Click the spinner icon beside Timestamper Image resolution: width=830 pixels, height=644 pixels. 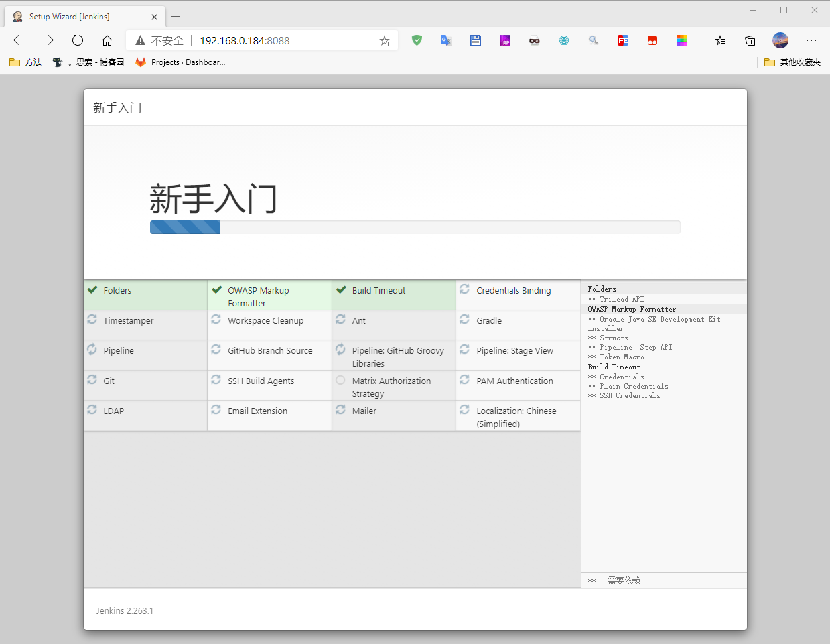[92, 319]
